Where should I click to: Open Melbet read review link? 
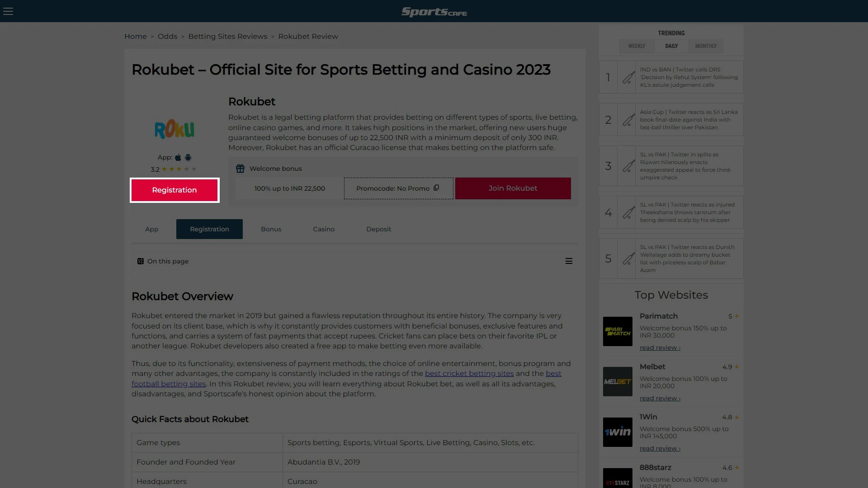pyautogui.click(x=660, y=399)
